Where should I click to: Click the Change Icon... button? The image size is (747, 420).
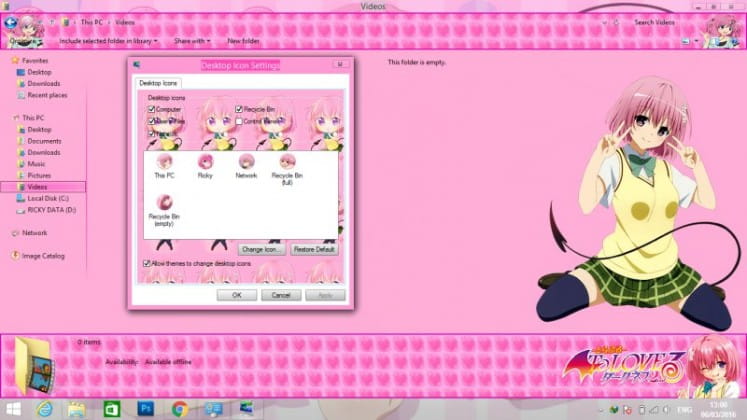pyautogui.click(x=262, y=250)
